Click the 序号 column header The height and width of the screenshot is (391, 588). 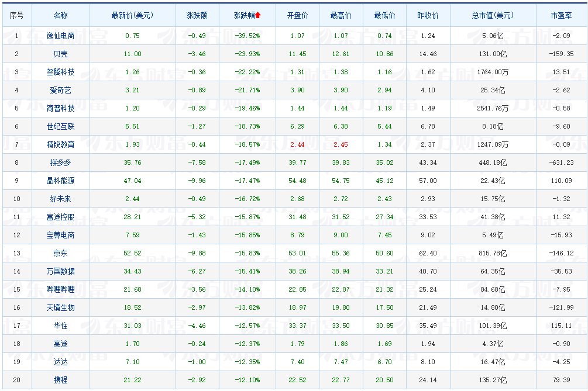tap(16, 16)
